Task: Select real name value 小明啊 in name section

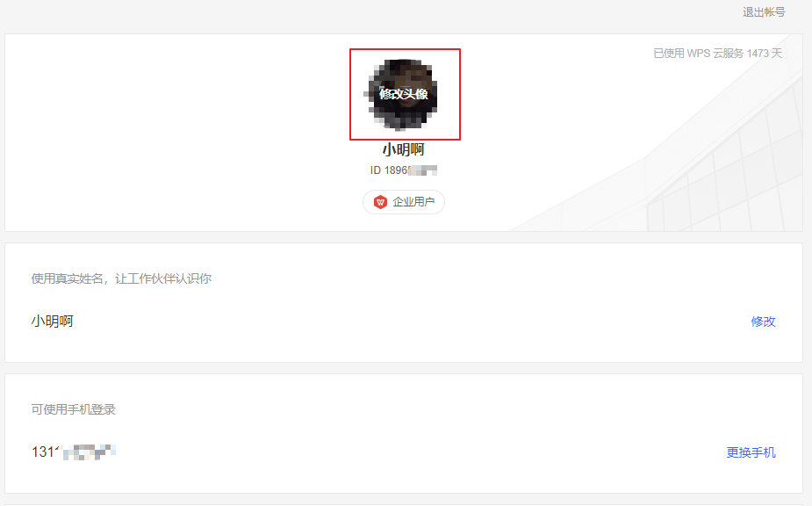Action: [x=53, y=322]
